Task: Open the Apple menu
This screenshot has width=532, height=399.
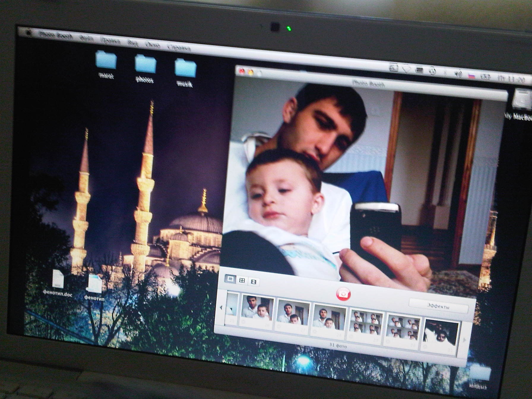Action: click(x=28, y=33)
